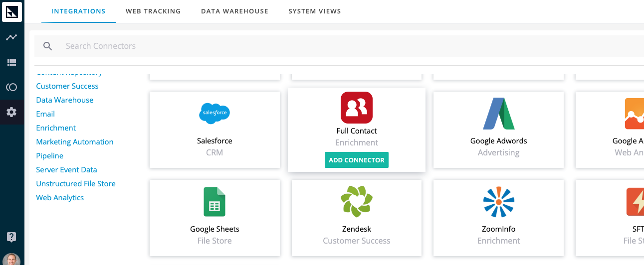Image resolution: width=644 pixels, height=265 pixels.
Task: Filter by Pipeline category
Action: click(x=50, y=156)
